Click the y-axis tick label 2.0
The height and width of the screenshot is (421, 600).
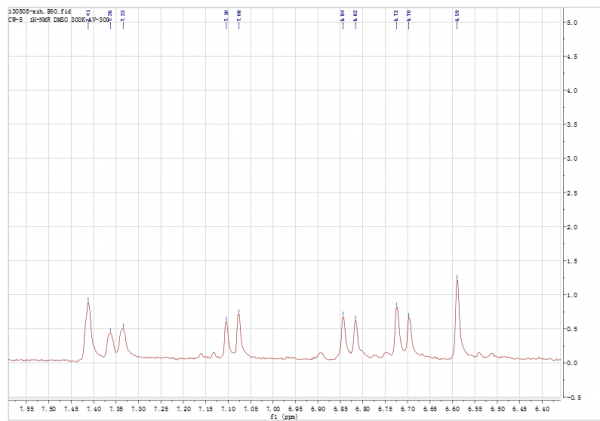572,227
